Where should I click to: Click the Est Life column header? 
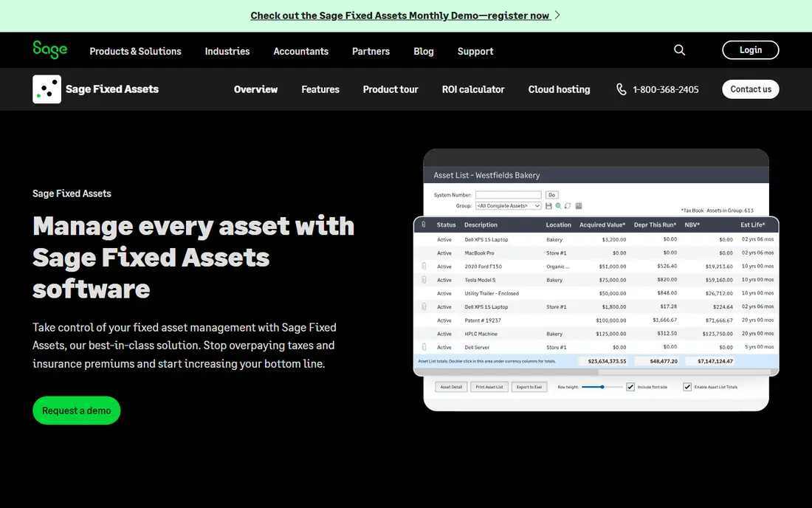[752, 224]
